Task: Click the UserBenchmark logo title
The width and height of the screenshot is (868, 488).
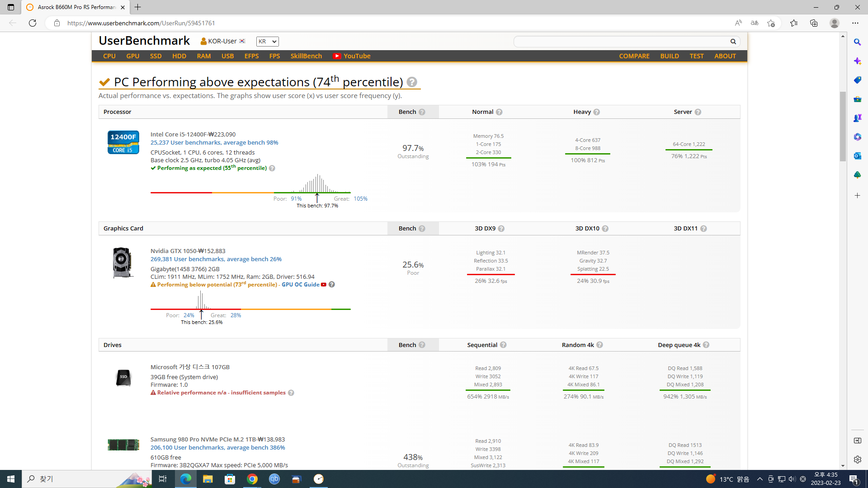Action: (x=144, y=41)
